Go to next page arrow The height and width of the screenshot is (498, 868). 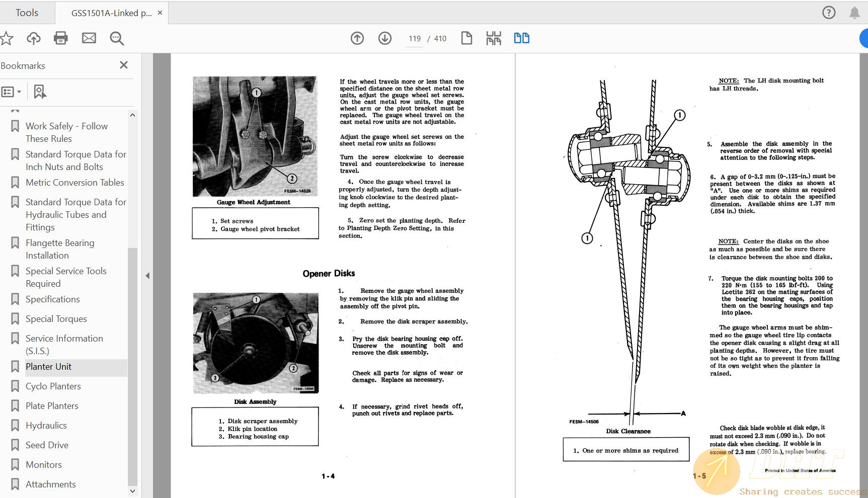click(x=385, y=38)
